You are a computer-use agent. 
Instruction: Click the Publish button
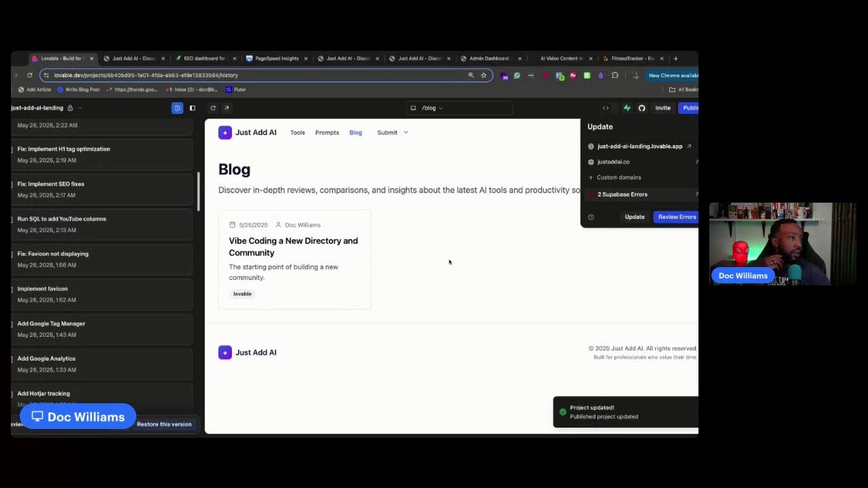(x=689, y=108)
